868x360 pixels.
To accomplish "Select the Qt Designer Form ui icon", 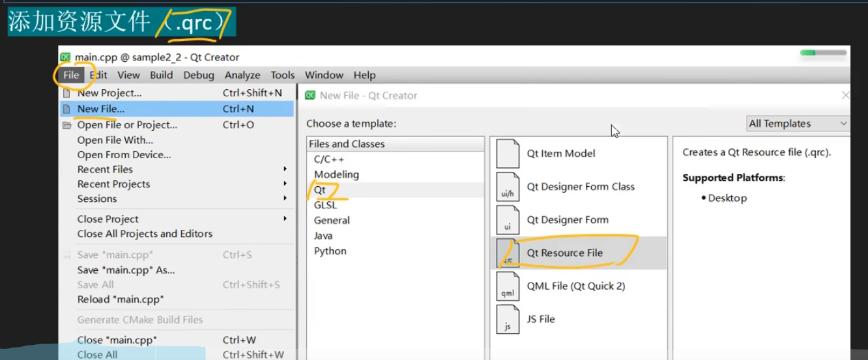I will click(508, 220).
